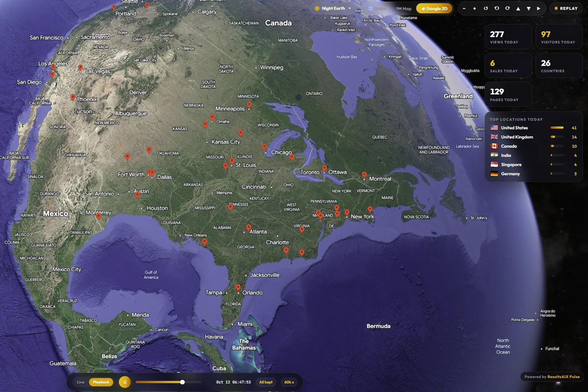Open the All kept filter
This screenshot has width=588, height=392.
pyautogui.click(x=266, y=382)
